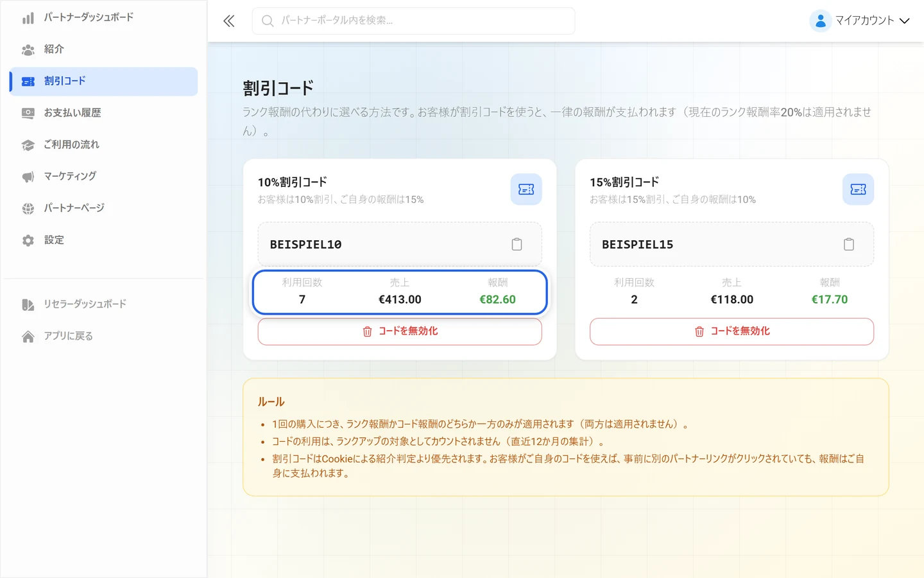Click the パートナーダッシュボード bar chart icon
The image size is (924, 578).
[x=28, y=18]
